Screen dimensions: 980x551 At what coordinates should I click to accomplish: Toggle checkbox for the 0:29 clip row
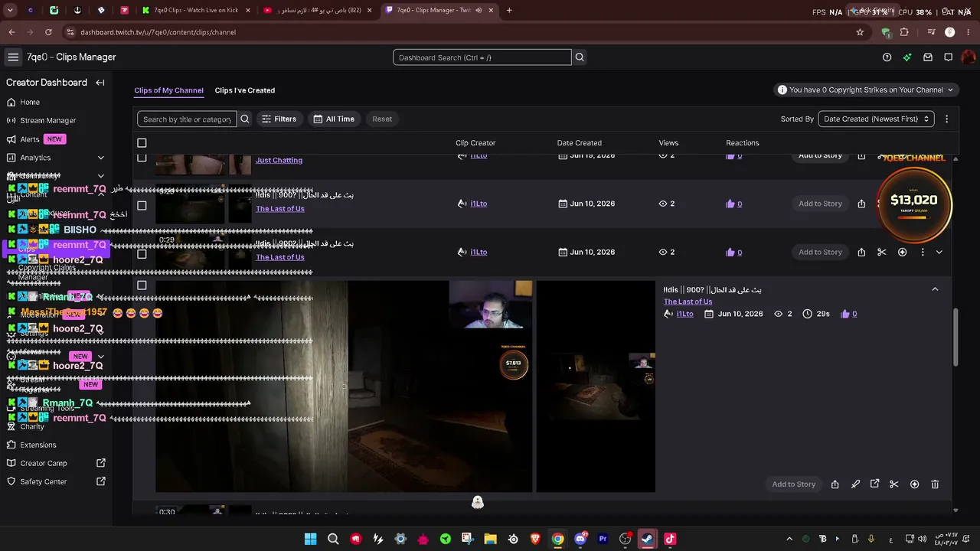pos(142,253)
